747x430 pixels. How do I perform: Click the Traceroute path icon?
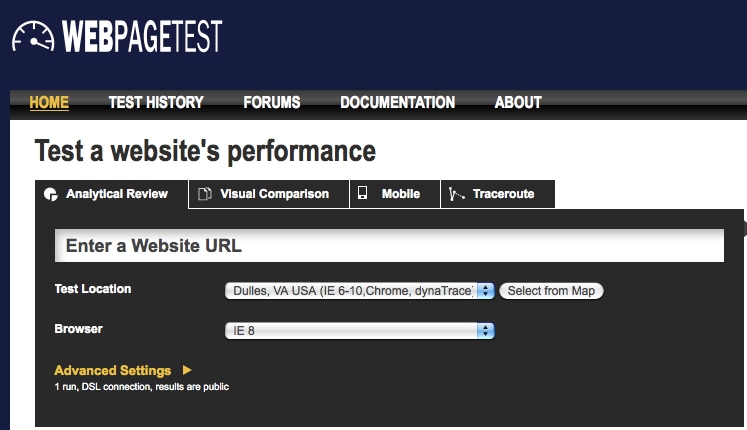tap(456, 194)
